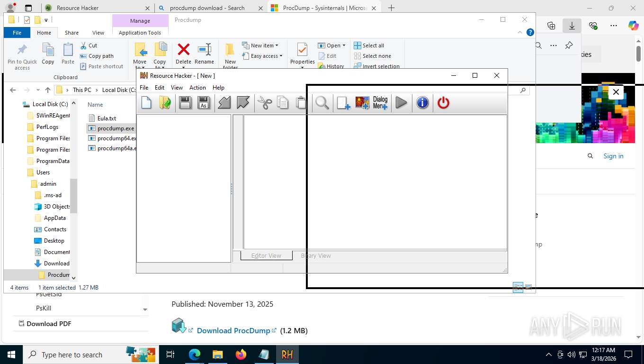Open new browser tab with plus button
644x364 pixels.
click(391, 8)
